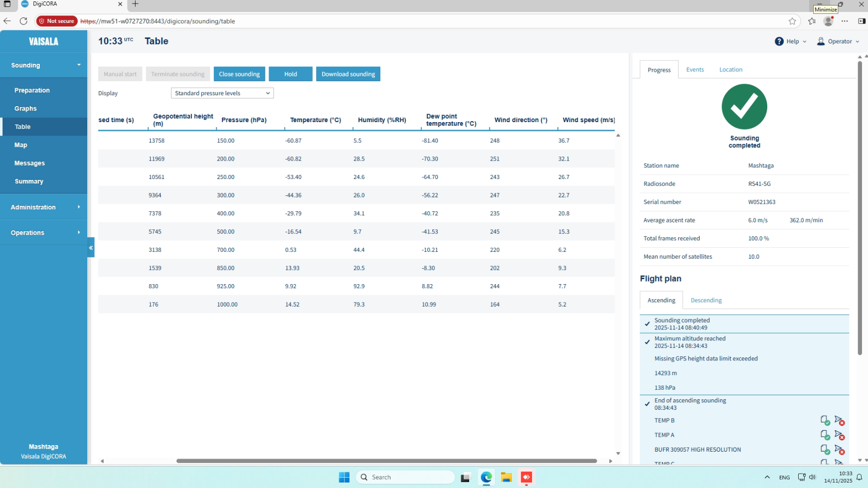Click the TEMP A send failed icon
Screen dimensions: 868x488
(839, 435)
